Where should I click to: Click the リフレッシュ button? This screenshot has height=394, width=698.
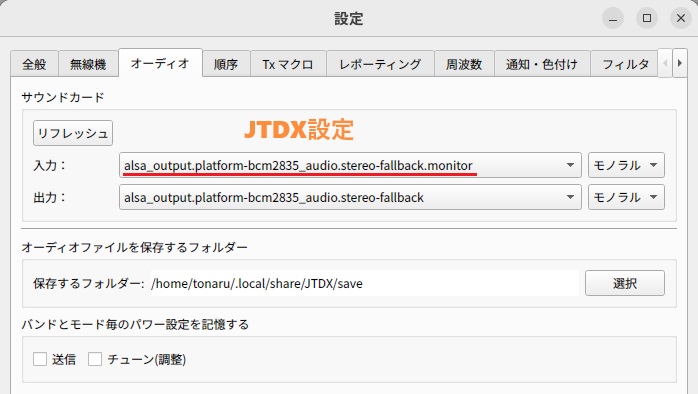(x=73, y=133)
